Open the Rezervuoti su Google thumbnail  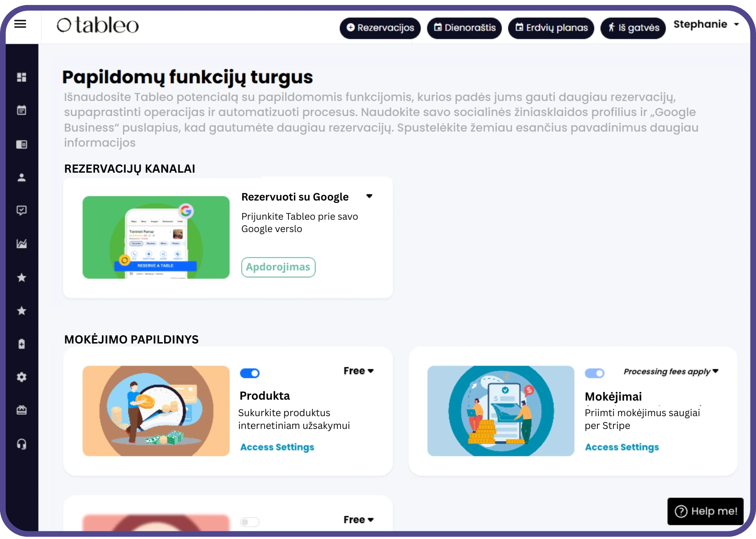(x=156, y=237)
